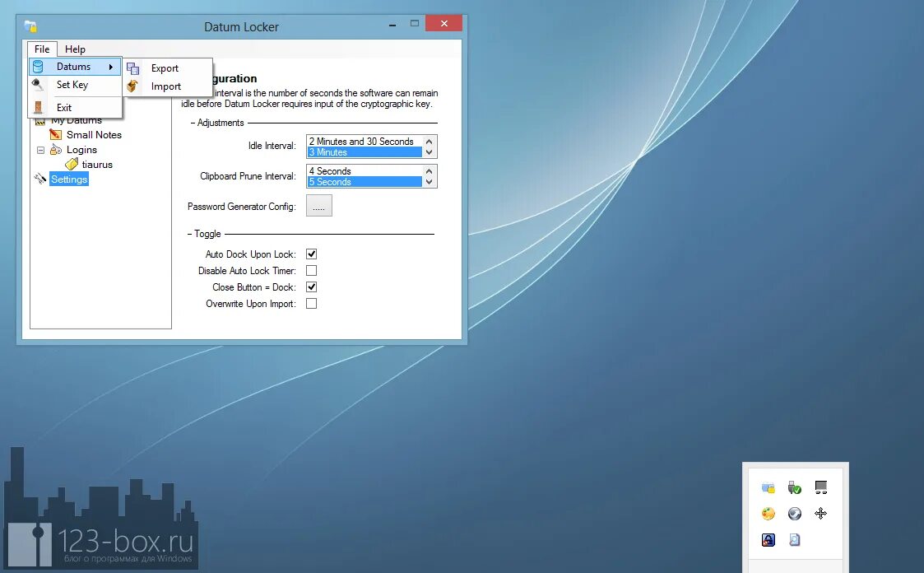
Task: Click Idle Interval down arrow
Action: pyautogui.click(x=429, y=152)
